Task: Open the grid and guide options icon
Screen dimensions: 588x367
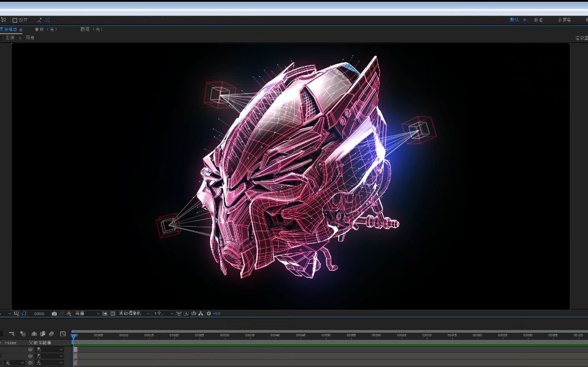Action: tap(17, 313)
